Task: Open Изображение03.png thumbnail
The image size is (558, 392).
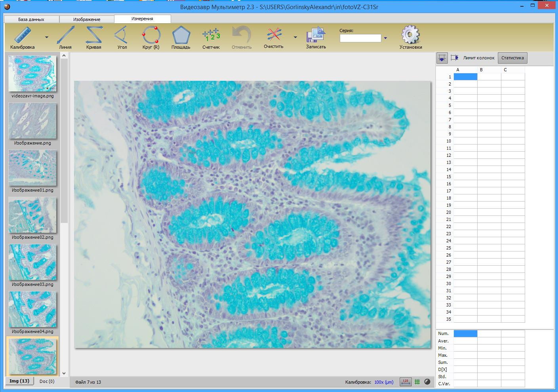Action: pyautogui.click(x=32, y=262)
